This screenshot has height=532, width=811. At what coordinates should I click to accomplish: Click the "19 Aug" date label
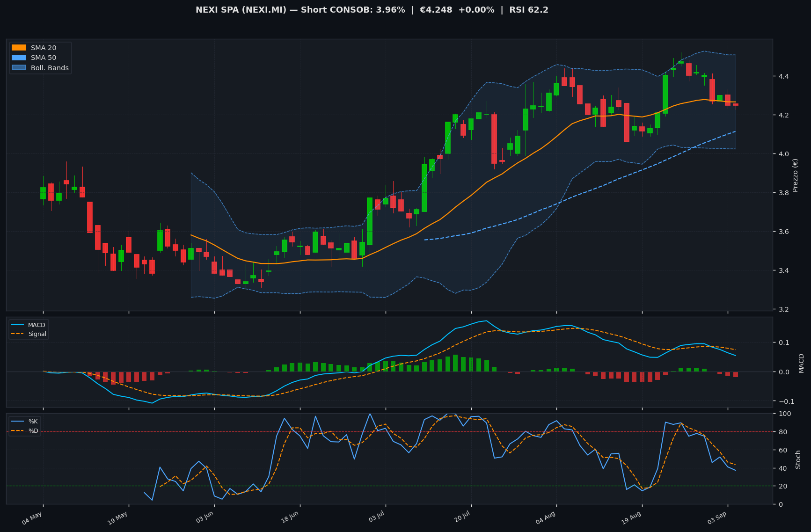(x=632, y=518)
